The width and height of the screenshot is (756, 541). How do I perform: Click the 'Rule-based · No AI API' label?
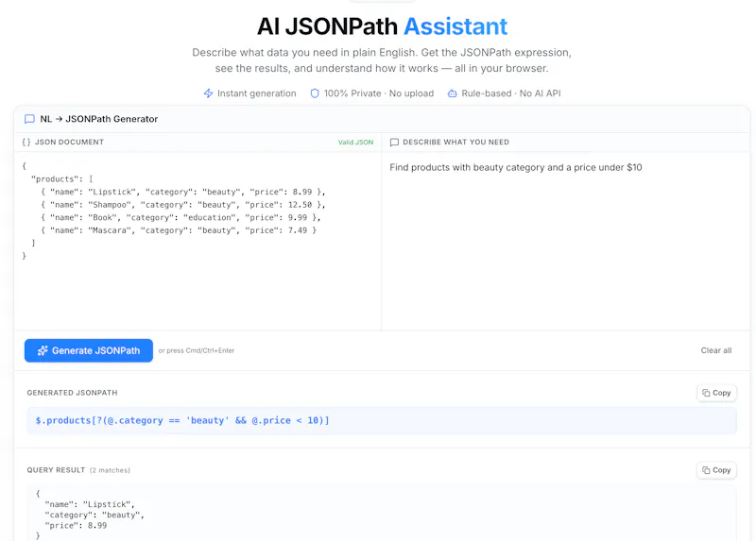pyautogui.click(x=511, y=93)
